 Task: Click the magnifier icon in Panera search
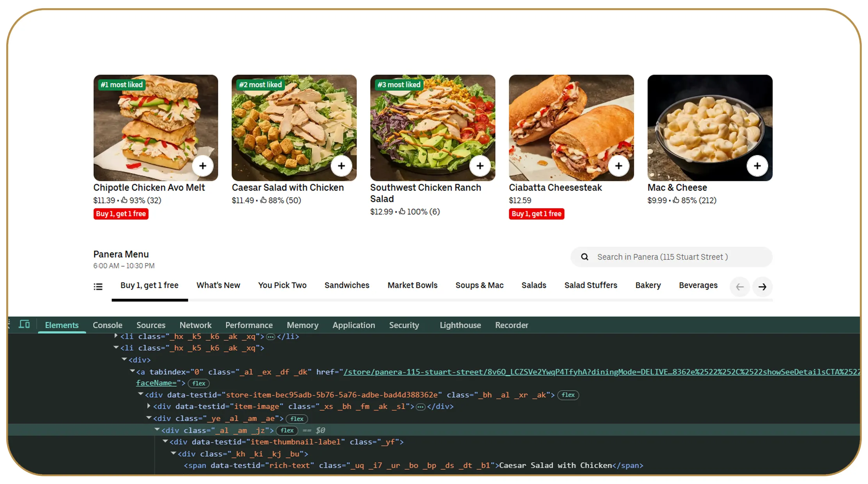point(585,257)
